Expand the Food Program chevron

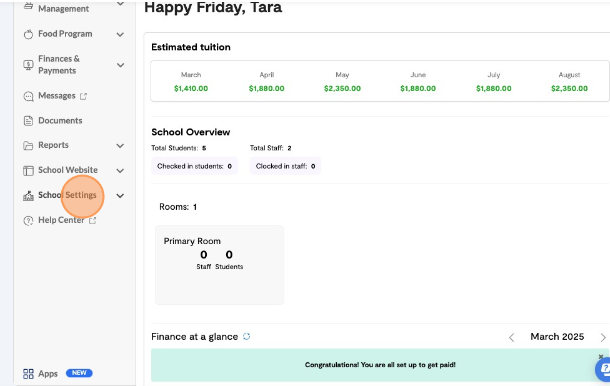coord(120,35)
